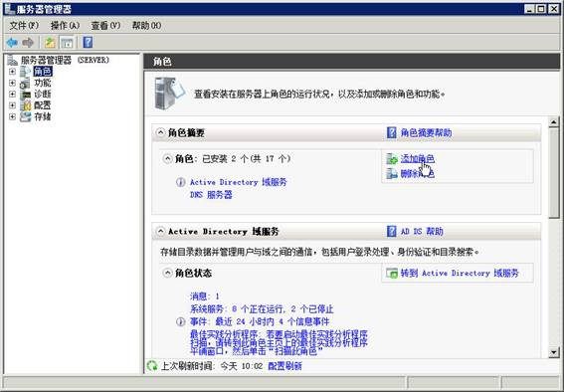Click the 添加角色 link
Viewport: 564px width, 392px height.
tap(418, 158)
